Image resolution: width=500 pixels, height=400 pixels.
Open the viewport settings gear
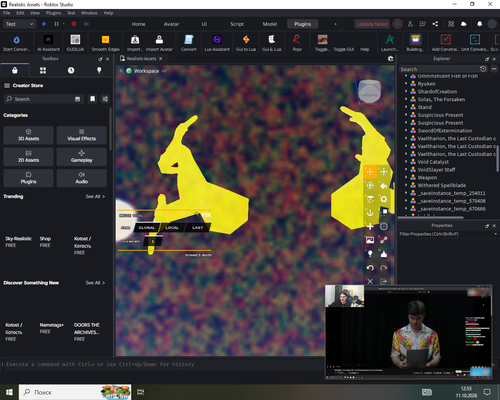click(x=390, y=59)
